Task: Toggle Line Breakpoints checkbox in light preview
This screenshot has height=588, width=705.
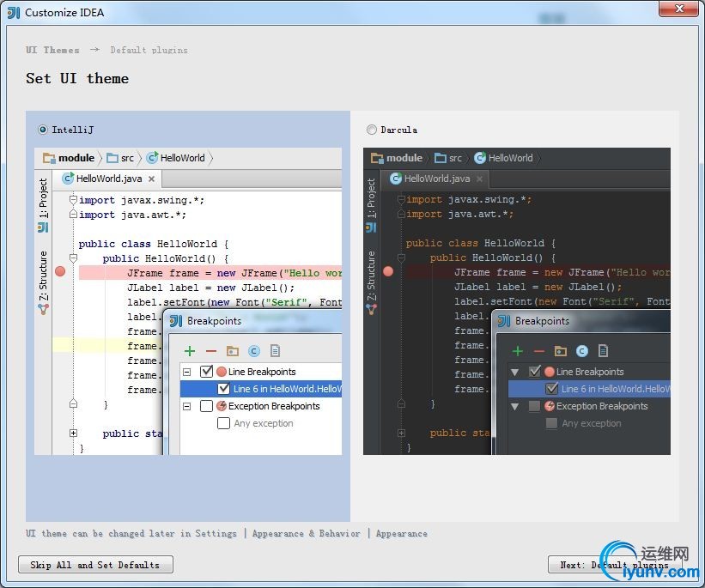Action: (x=206, y=372)
